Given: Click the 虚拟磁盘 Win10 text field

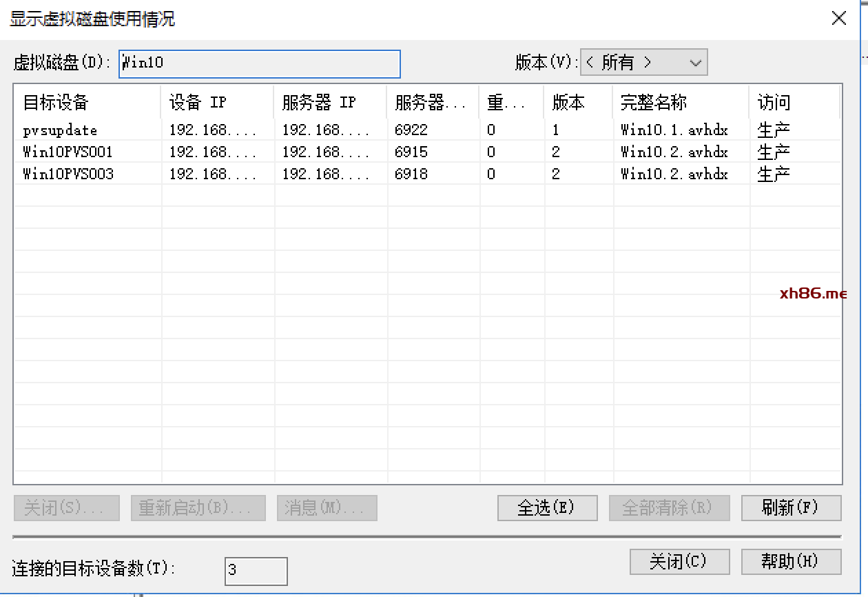Looking at the screenshot, I should [x=259, y=63].
